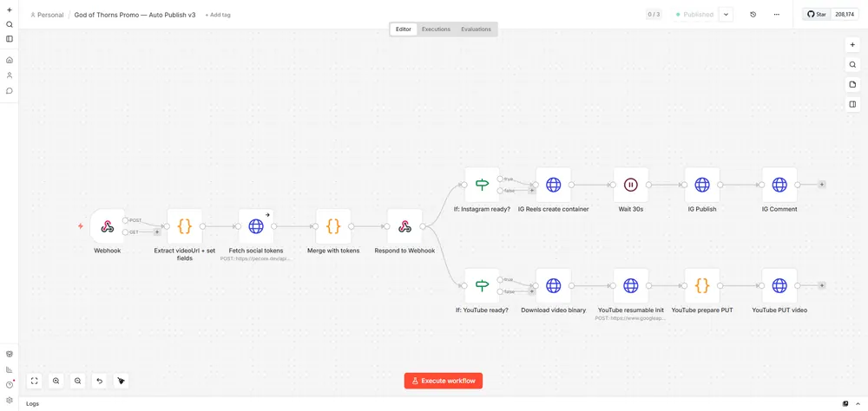Select the Respond to Webhook node
Image resolution: width=868 pixels, height=411 pixels.
click(x=404, y=226)
